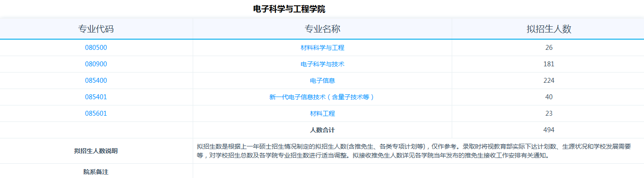644x178 pixels.
Task: Open major code link 080500
Action: 96,48
